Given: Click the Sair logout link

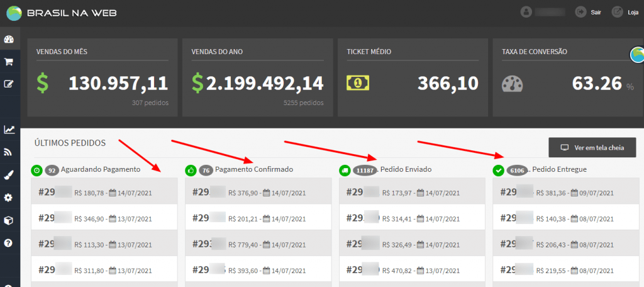Looking at the screenshot, I should pos(589,12).
